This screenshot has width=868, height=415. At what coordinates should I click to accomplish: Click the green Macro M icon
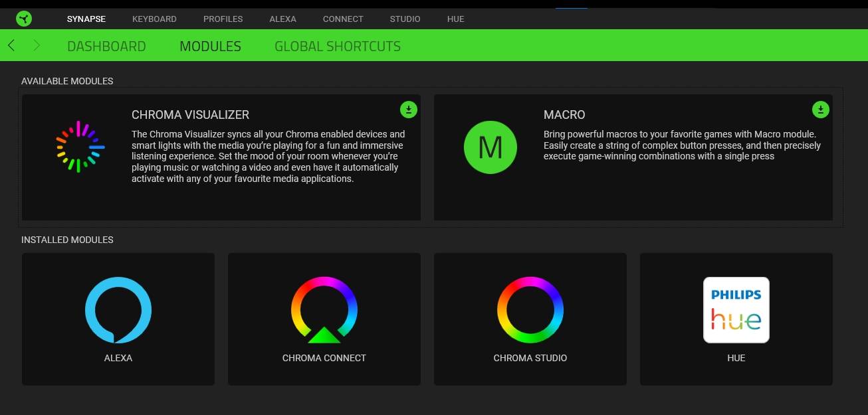490,147
